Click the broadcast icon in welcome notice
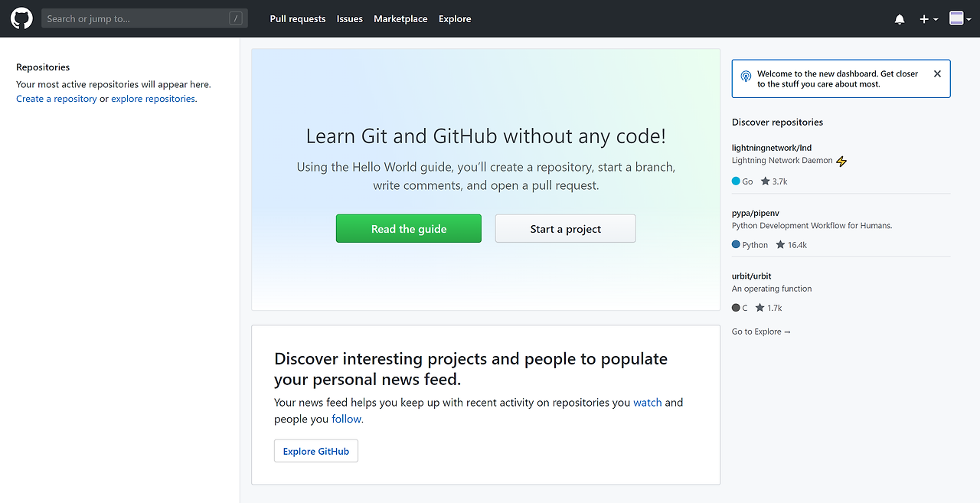980x503 pixels. [746, 77]
